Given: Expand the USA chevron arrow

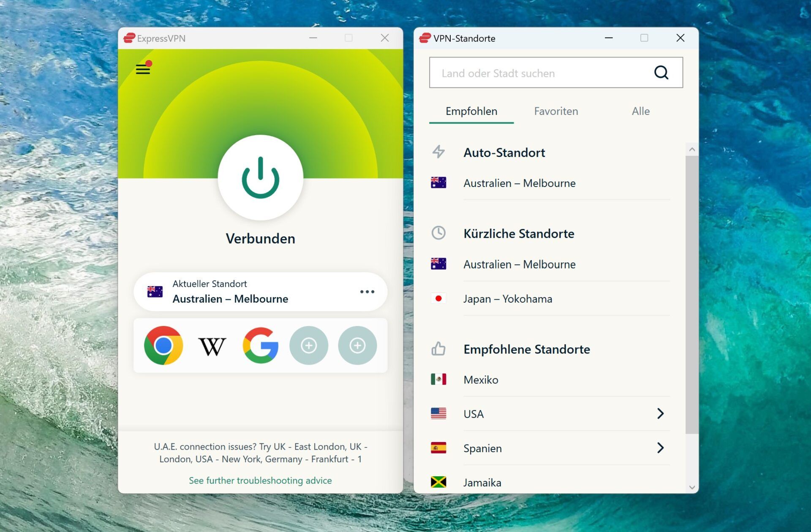Looking at the screenshot, I should [661, 414].
